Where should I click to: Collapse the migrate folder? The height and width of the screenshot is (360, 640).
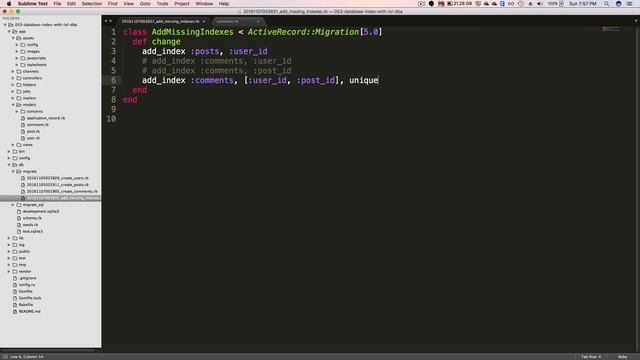click(x=13, y=171)
